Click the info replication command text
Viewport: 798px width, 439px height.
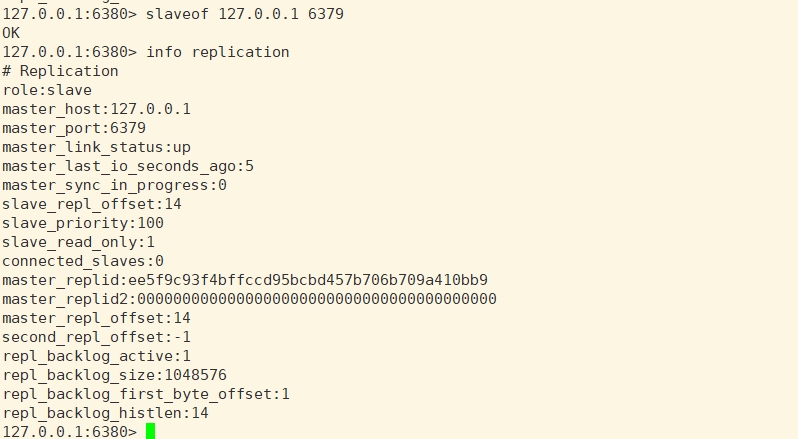tap(218, 52)
